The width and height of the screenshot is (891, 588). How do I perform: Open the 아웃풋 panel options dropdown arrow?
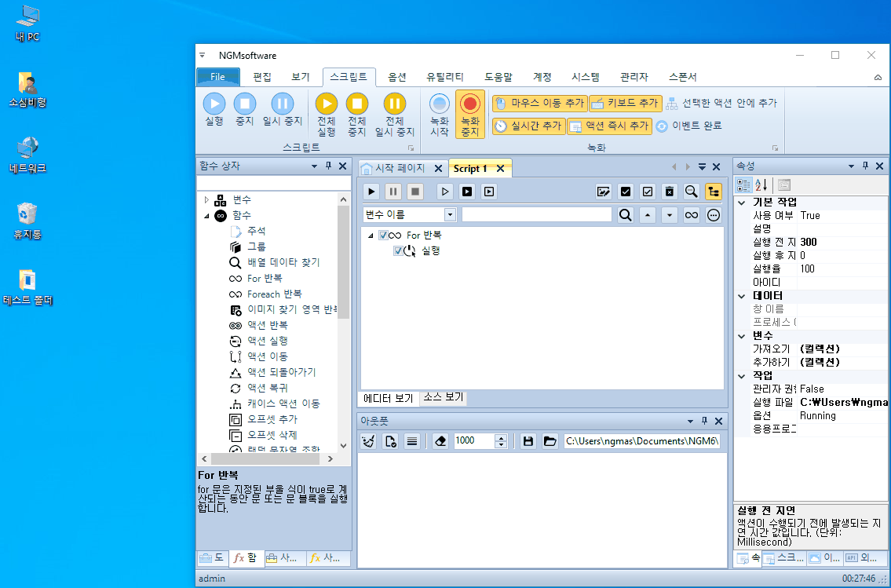coord(690,422)
